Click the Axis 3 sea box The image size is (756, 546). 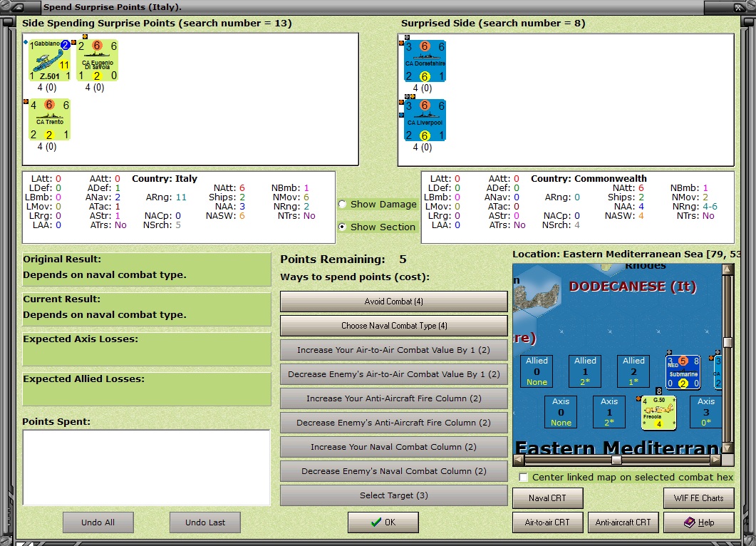click(706, 411)
